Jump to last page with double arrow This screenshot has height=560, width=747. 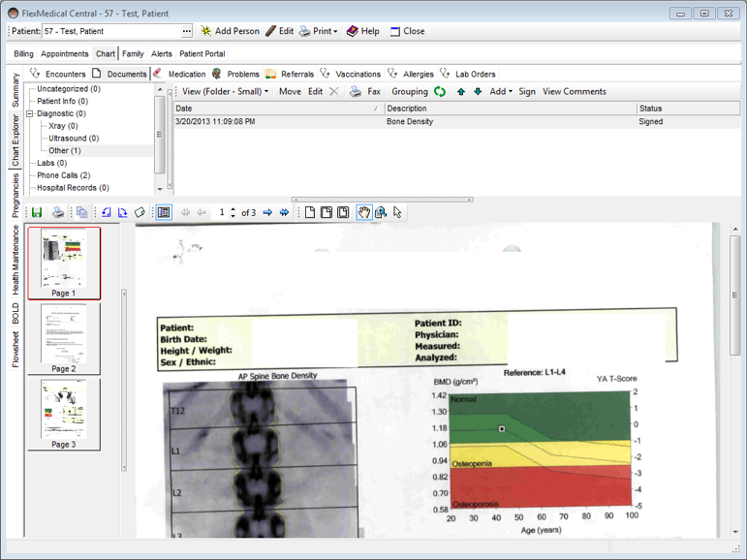[x=285, y=212]
